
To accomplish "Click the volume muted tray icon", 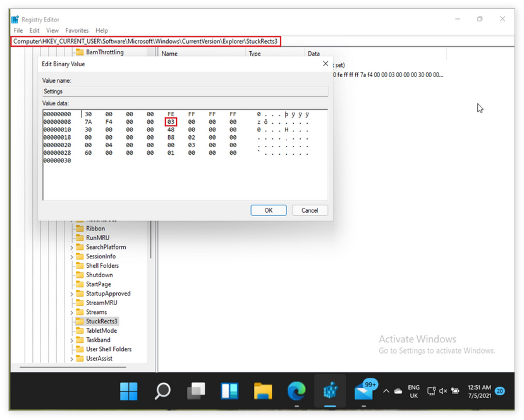I will (443, 392).
